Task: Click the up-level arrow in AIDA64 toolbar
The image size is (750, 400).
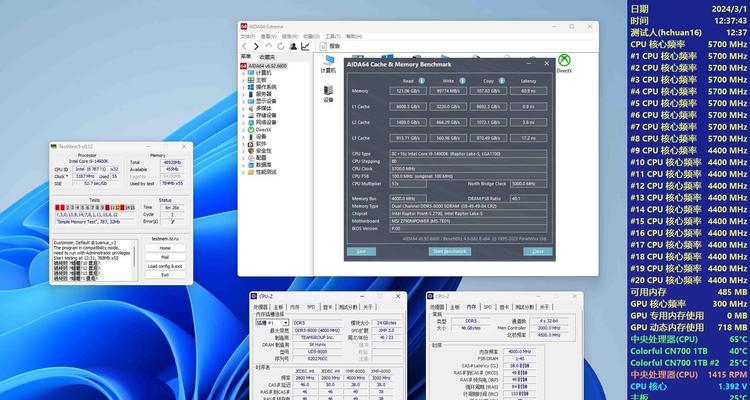Action: (269, 46)
